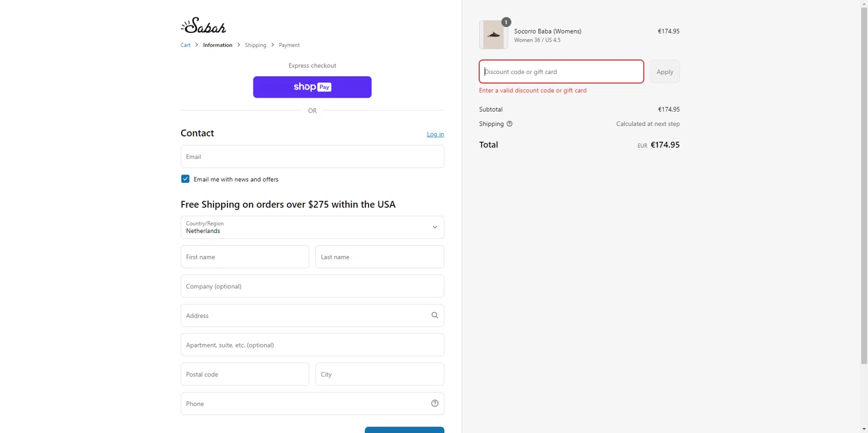Uncheck Email me with news and offers
The image size is (868, 433).
pos(185,179)
